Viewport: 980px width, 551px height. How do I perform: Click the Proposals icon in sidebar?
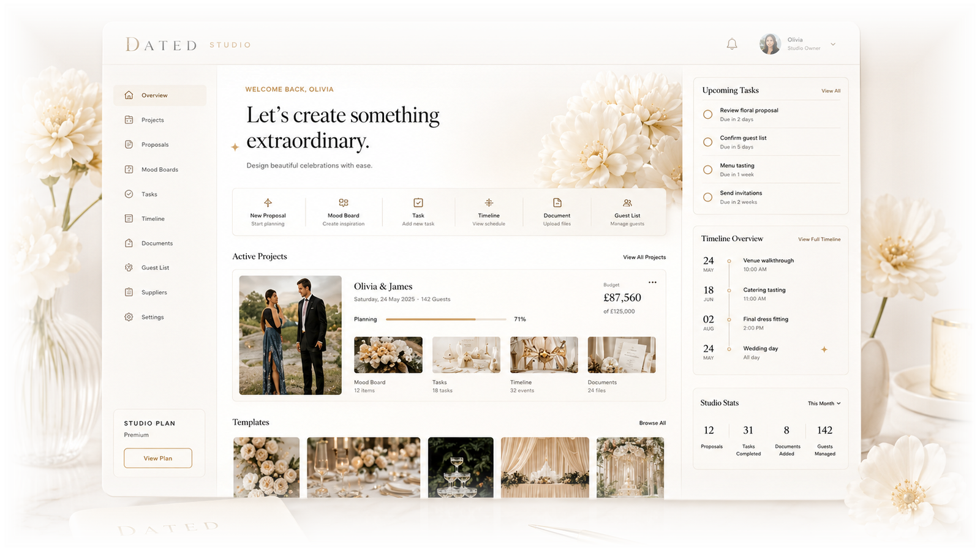[x=129, y=144]
